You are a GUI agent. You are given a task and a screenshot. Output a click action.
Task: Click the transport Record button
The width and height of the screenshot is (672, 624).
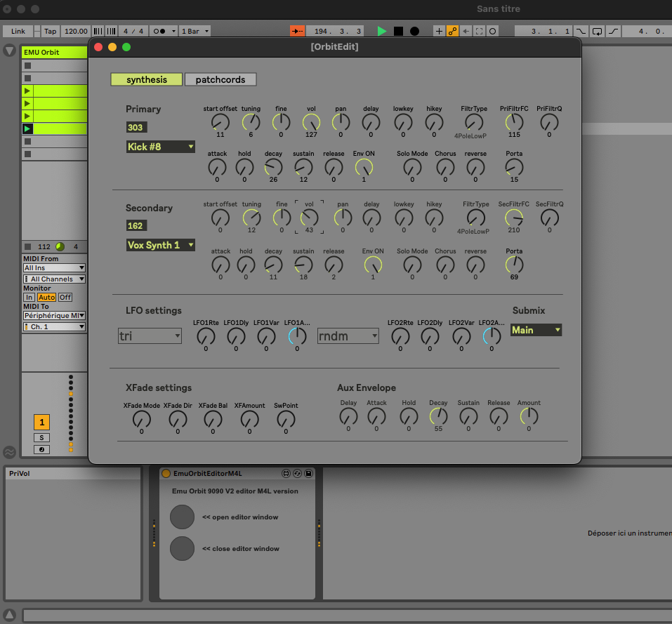tap(414, 31)
